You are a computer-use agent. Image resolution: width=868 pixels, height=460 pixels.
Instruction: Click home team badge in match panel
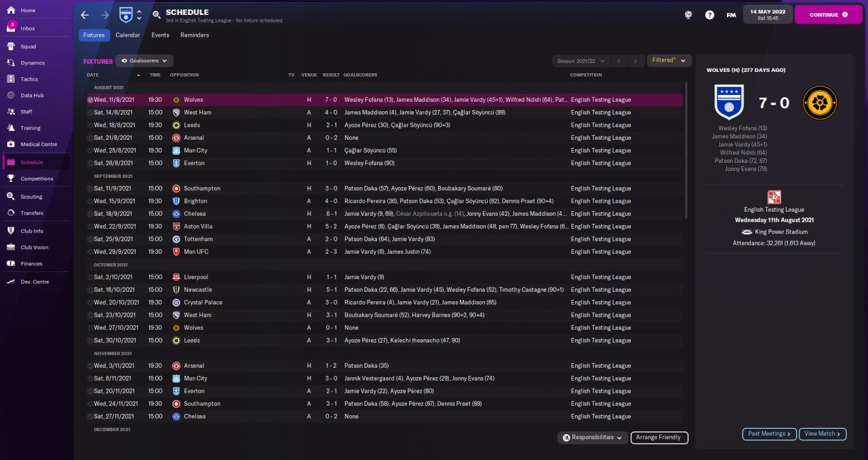coord(730,102)
